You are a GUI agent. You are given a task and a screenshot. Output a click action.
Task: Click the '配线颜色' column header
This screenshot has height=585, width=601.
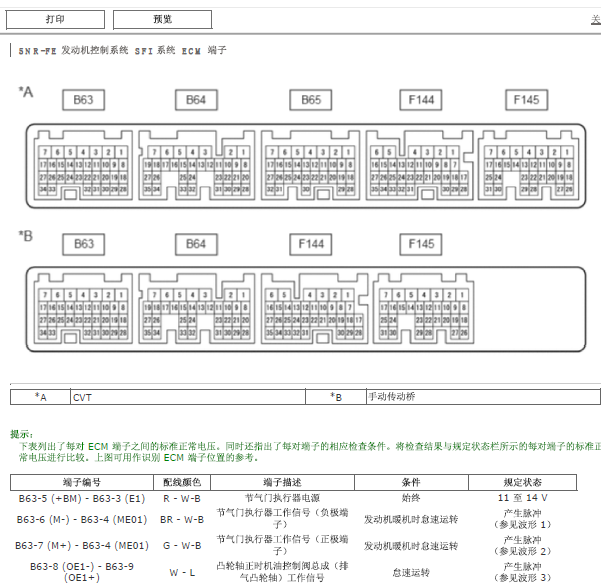[x=182, y=482]
